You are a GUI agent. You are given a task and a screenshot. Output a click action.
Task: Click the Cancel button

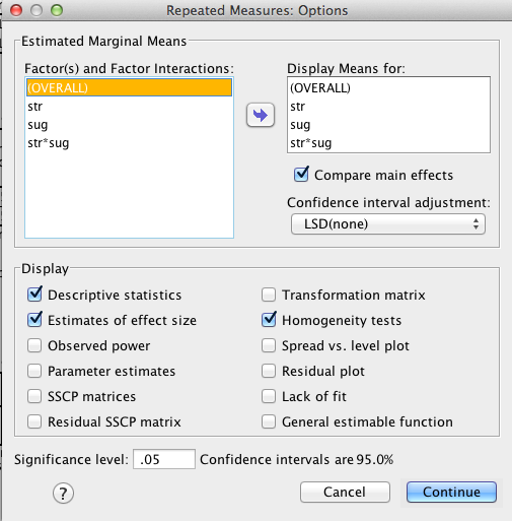click(345, 492)
